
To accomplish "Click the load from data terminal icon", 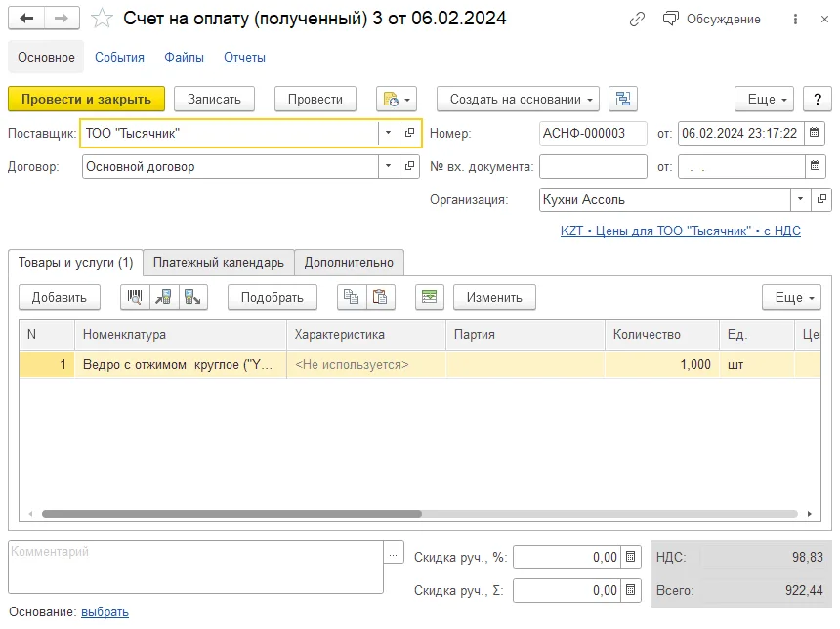I will [x=164, y=297].
